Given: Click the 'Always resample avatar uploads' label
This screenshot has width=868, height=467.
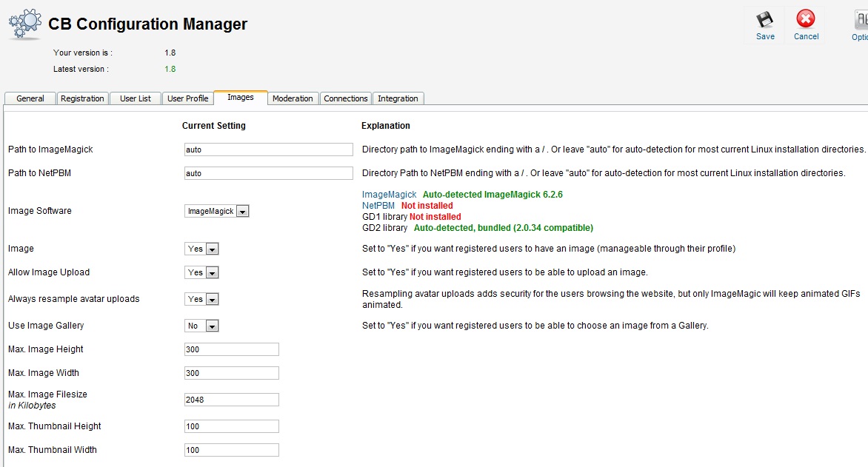Looking at the screenshot, I should click(x=73, y=299).
